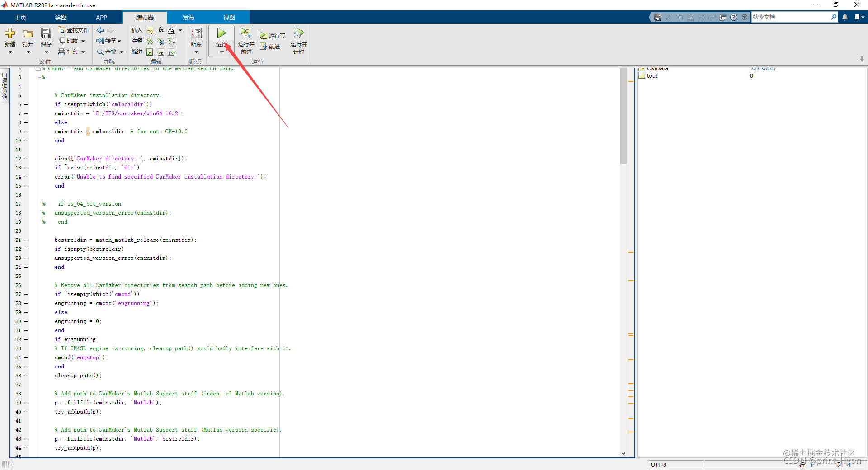Screen dimensions: 868x470
Task: Click the smart indent icon next to 缩进
Action: pos(150,52)
